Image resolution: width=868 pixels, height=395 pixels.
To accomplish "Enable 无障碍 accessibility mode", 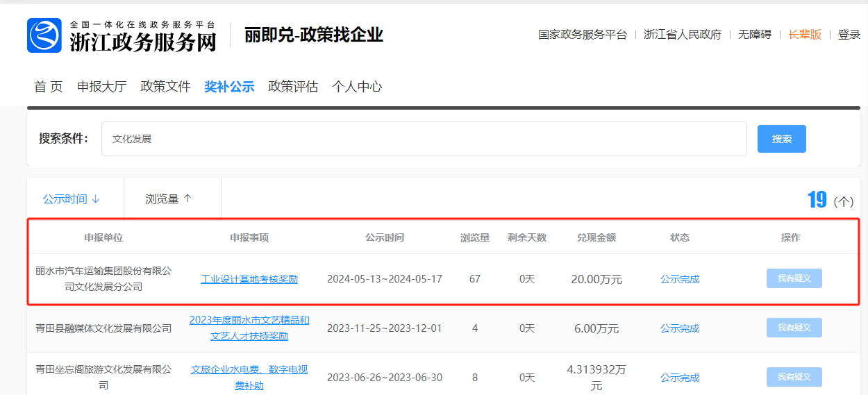I will 754,35.
